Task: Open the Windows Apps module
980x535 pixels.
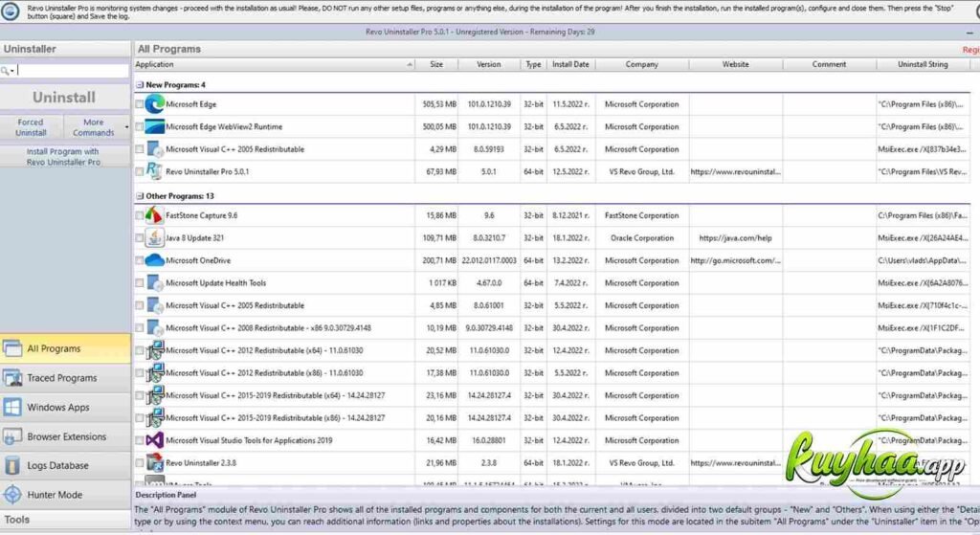Action: [66, 408]
